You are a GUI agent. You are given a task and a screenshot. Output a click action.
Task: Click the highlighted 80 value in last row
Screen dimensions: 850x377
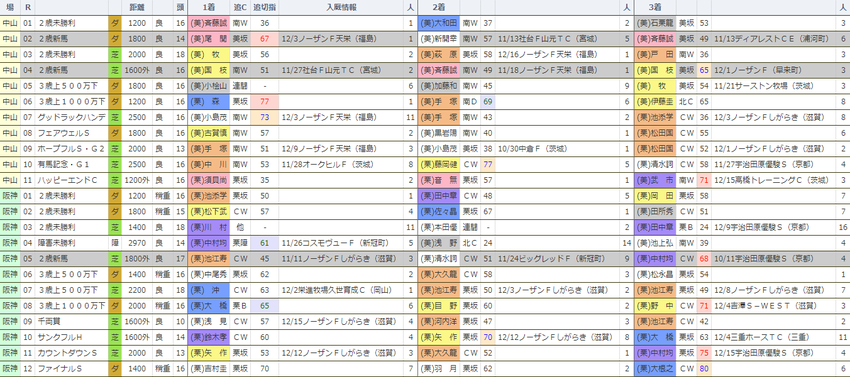point(704,369)
